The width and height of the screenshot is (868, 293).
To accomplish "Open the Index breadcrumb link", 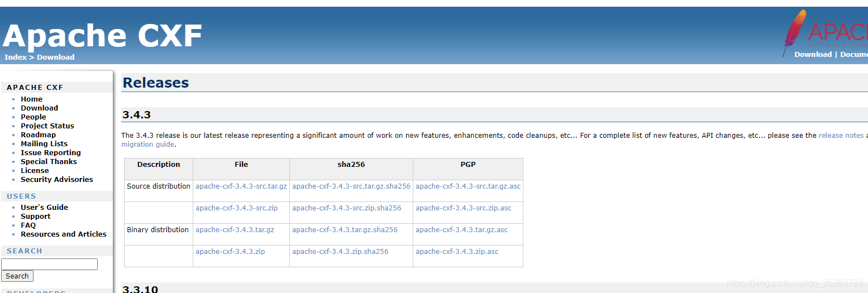I will click(x=15, y=57).
